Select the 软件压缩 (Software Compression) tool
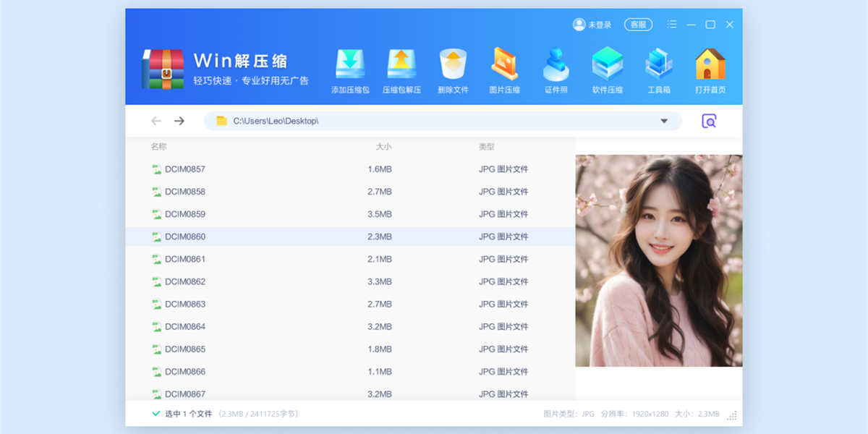Image resolution: width=868 pixels, height=434 pixels. coord(608,69)
